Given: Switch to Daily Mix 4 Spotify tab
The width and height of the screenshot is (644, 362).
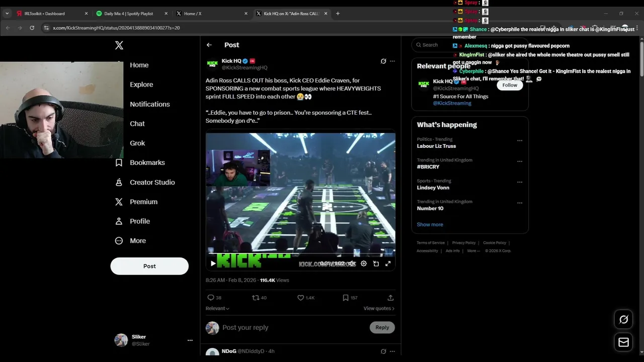Looking at the screenshot, I should coord(132,14).
